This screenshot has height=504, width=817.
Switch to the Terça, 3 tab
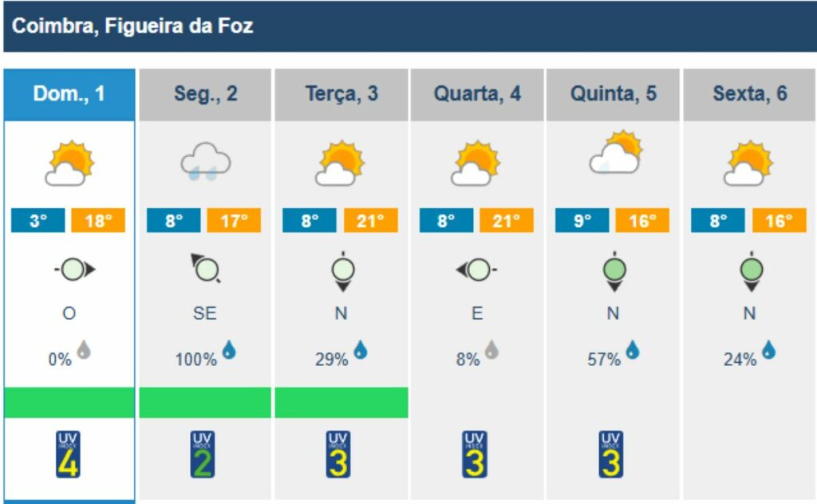point(341,94)
